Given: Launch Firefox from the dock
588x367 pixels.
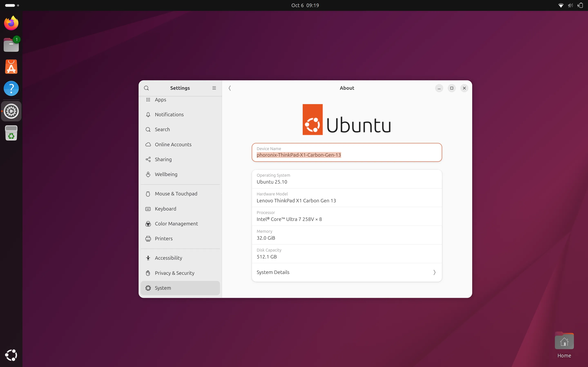Looking at the screenshot, I should pyautogui.click(x=11, y=23).
